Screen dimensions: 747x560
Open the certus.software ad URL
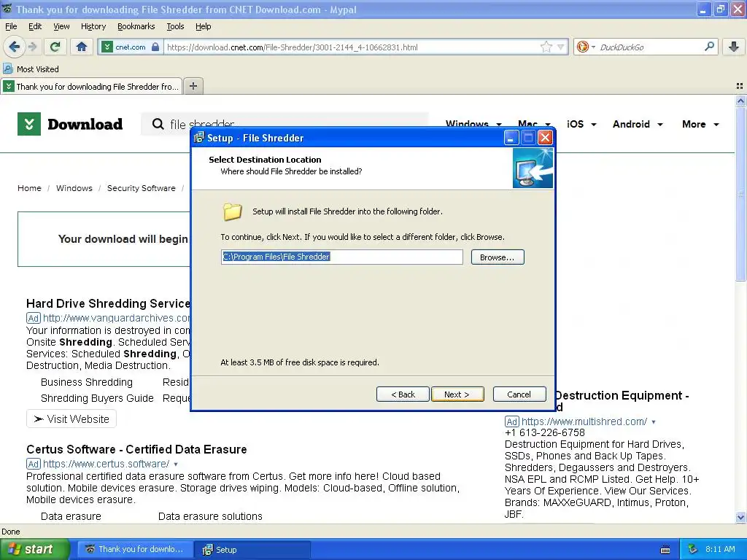pyautogui.click(x=107, y=464)
